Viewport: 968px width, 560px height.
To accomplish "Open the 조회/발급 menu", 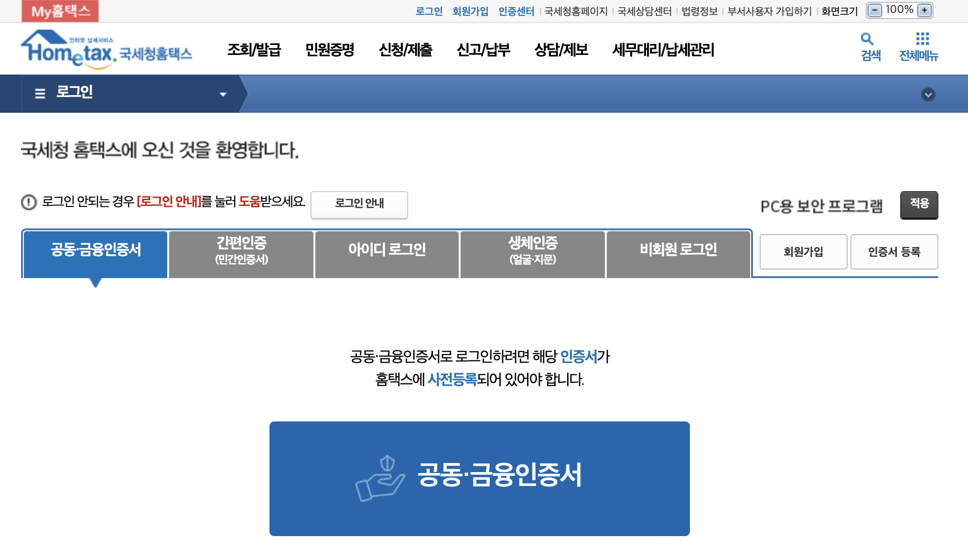I will [x=254, y=50].
